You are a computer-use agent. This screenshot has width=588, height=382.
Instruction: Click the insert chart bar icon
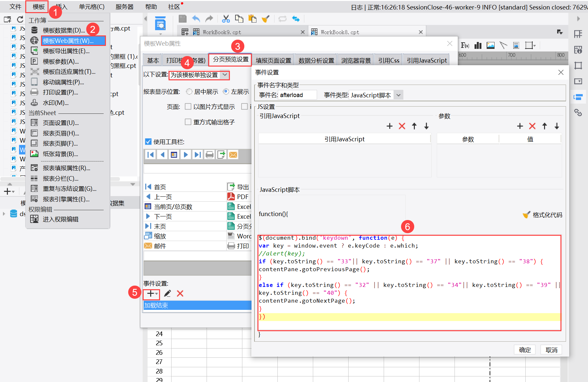pos(478,45)
